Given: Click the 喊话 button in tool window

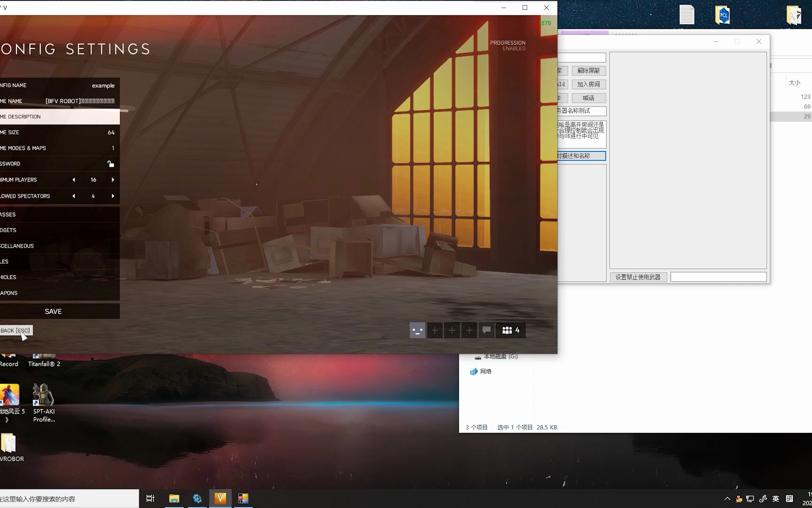Looking at the screenshot, I should [589, 98].
